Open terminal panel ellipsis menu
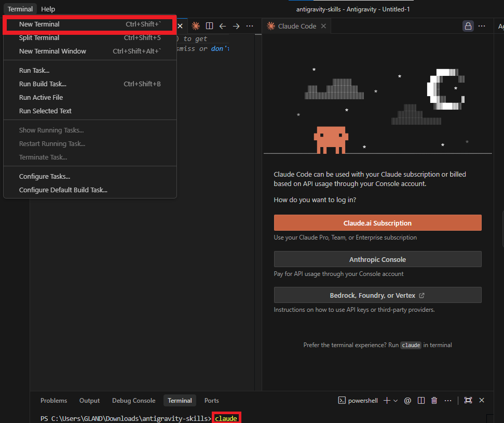The height and width of the screenshot is (423, 504). [x=448, y=401]
